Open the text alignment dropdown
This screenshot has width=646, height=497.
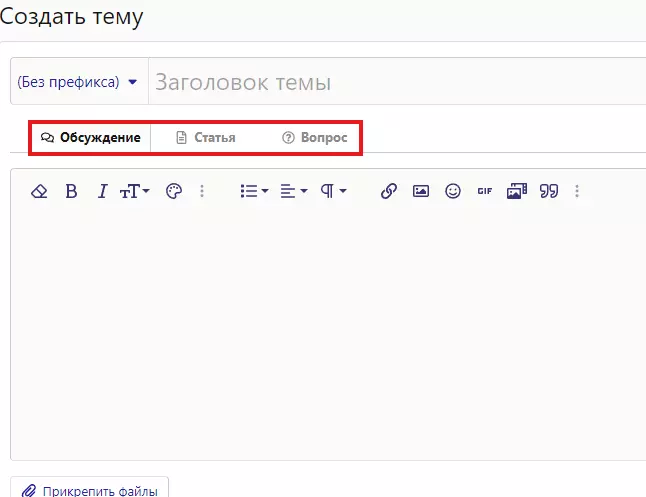pyautogui.click(x=294, y=191)
